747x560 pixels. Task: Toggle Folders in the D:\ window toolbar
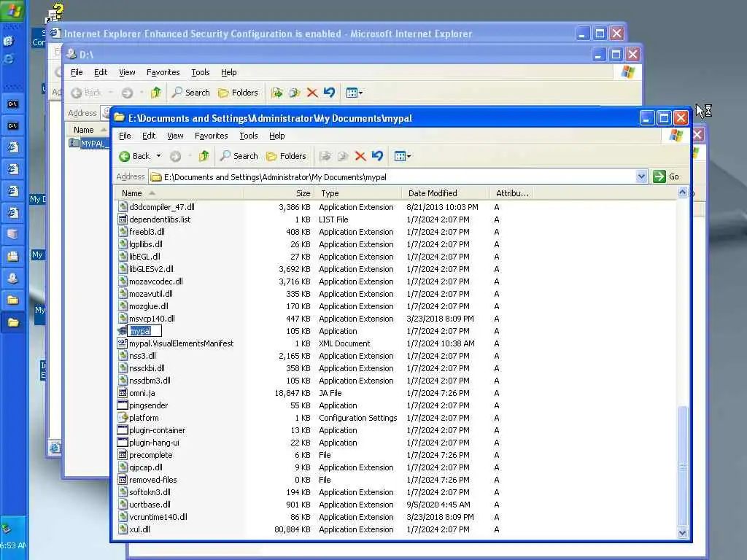point(238,93)
